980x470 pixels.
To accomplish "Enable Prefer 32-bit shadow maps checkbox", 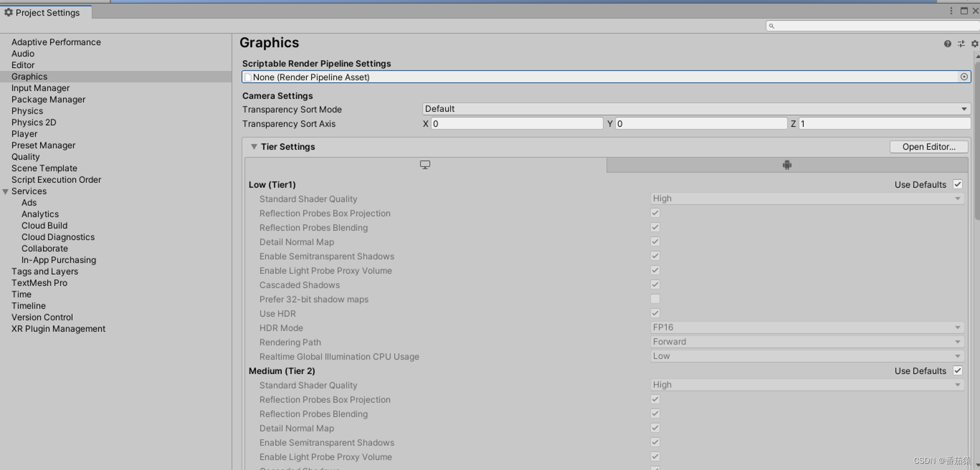I will tap(655, 299).
